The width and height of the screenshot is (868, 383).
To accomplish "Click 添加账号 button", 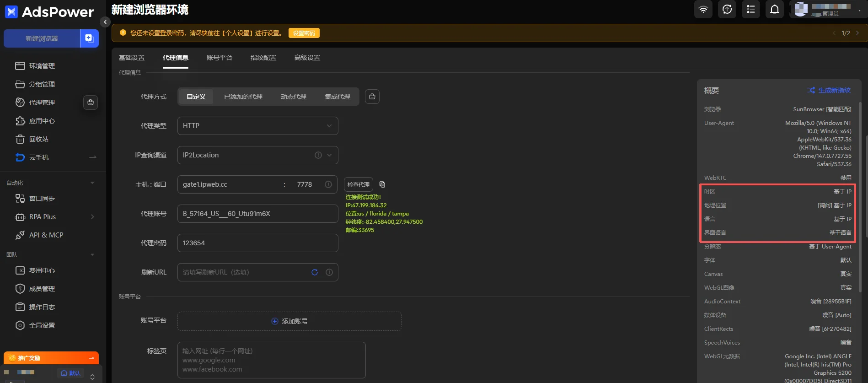I will coord(289,321).
